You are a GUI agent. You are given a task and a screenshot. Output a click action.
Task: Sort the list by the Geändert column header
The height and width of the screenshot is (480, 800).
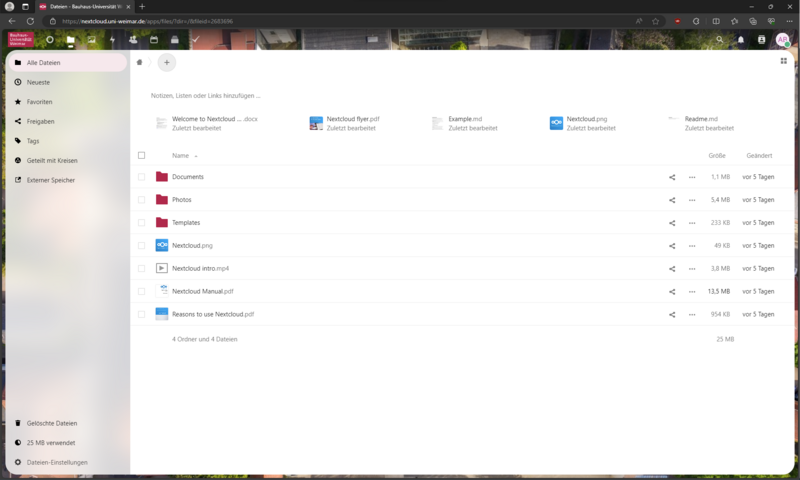[x=759, y=156]
